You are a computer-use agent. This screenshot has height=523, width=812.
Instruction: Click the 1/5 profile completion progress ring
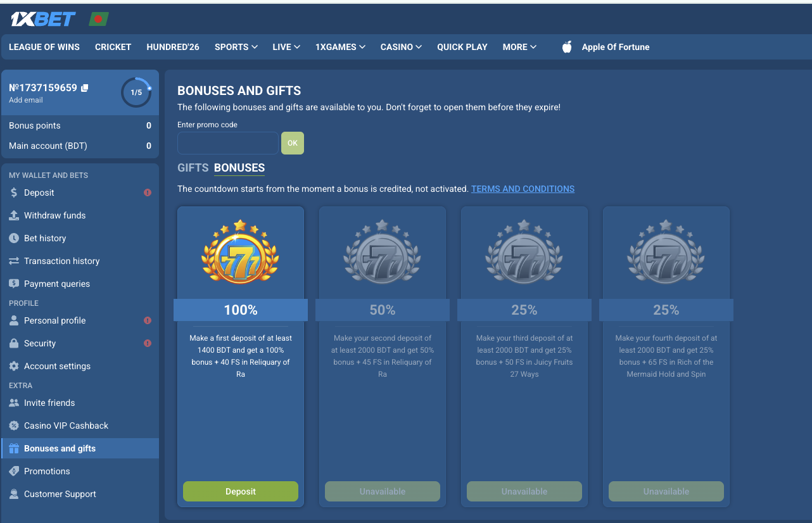coord(136,92)
